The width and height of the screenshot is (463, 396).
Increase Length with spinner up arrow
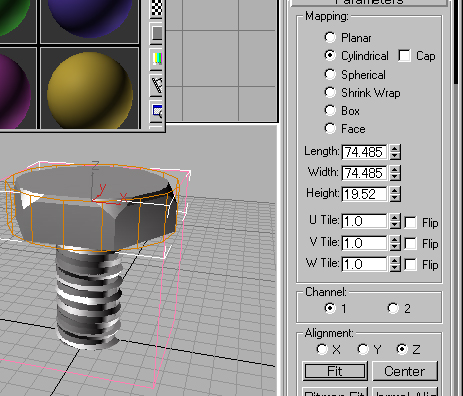click(x=395, y=148)
